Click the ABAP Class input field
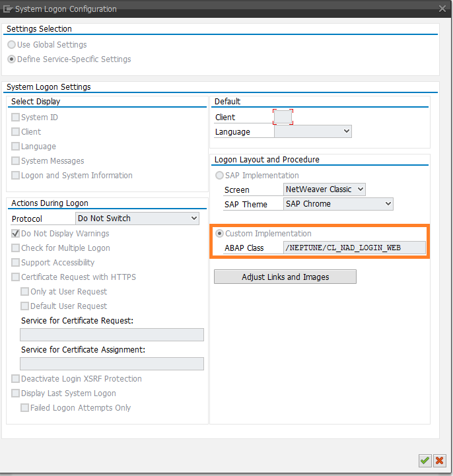Screen dimensions: 453x476 click(x=354, y=248)
